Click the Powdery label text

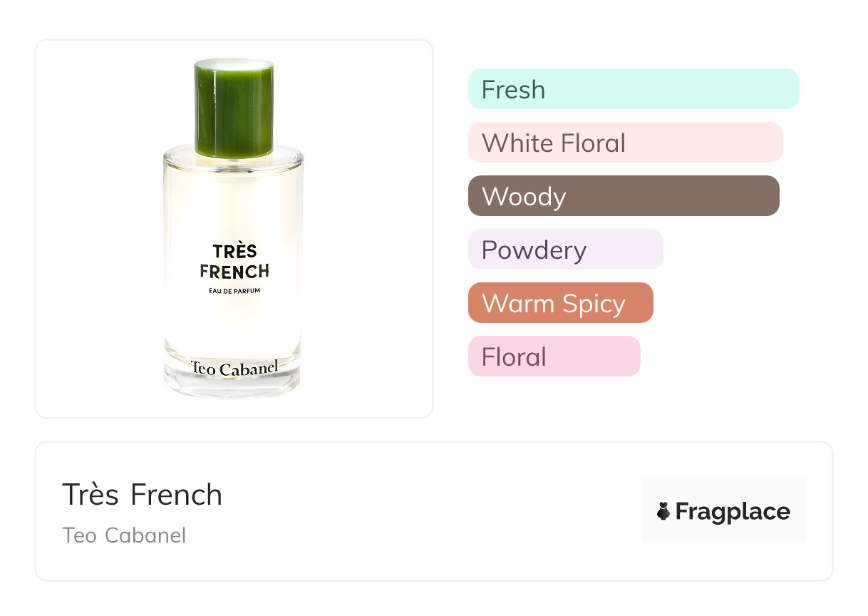click(534, 250)
